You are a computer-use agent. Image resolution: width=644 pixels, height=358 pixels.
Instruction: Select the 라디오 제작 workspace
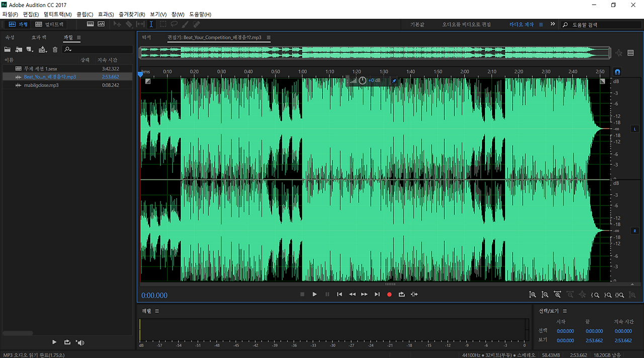521,24
